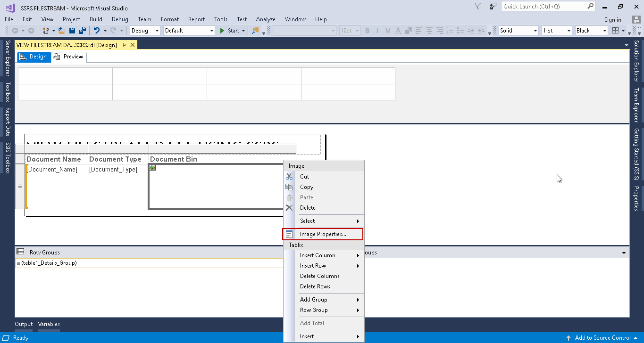Click the Sign in link

[612, 20]
